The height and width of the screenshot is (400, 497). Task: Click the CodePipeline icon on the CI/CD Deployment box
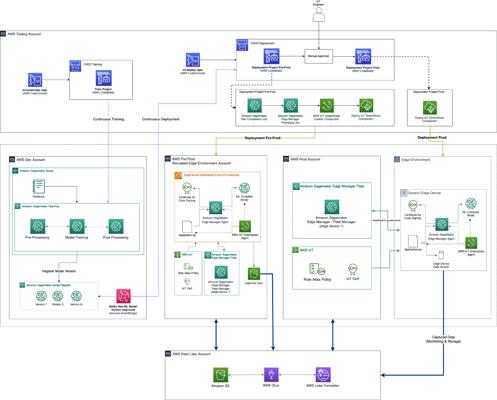[x=242, y=45]
